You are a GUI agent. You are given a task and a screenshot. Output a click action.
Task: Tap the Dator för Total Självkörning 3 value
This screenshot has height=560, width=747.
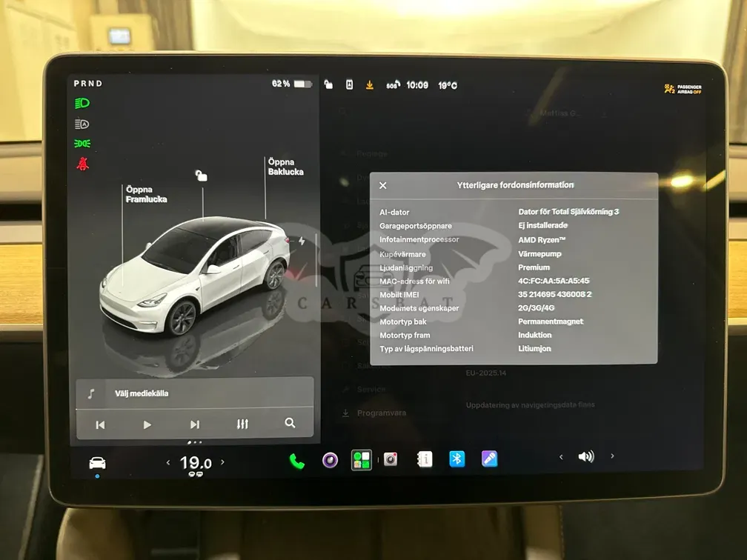(x=568, y=212)
